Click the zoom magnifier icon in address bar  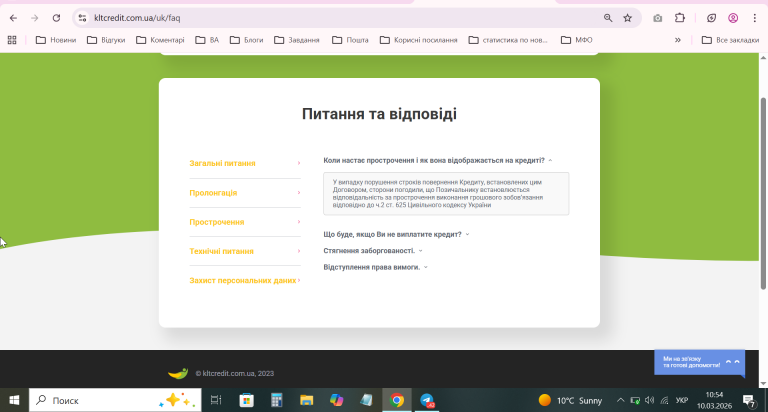pyautogui.click(x=608, y=18)
